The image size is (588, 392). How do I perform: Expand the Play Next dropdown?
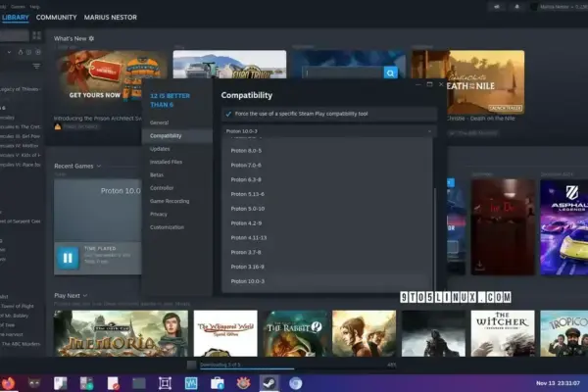click(x=85, y=296)
